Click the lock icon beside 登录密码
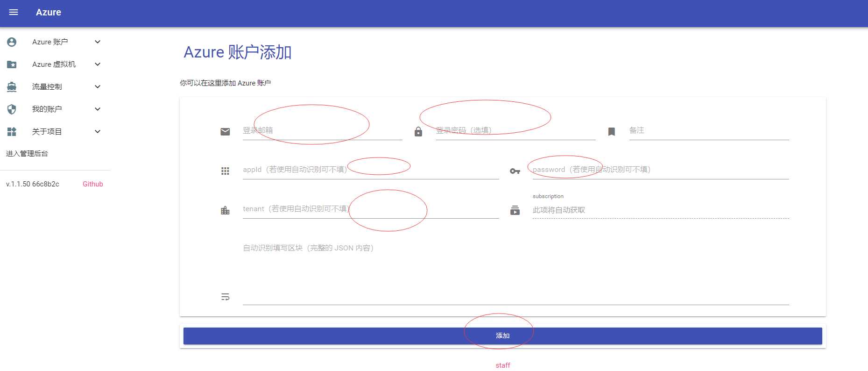868x371 pixels. [x=418, y=132]
